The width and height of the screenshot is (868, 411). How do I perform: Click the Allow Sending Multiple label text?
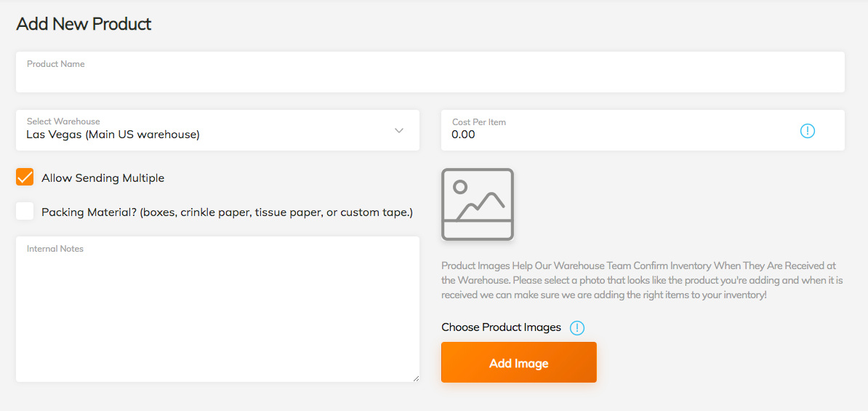pyautogui.click(x=103, y=178)
